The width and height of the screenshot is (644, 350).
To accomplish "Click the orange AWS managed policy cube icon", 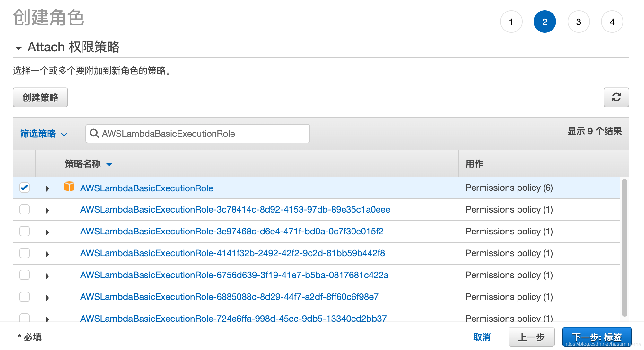I will pyautogui.click(x=69, y=187).
